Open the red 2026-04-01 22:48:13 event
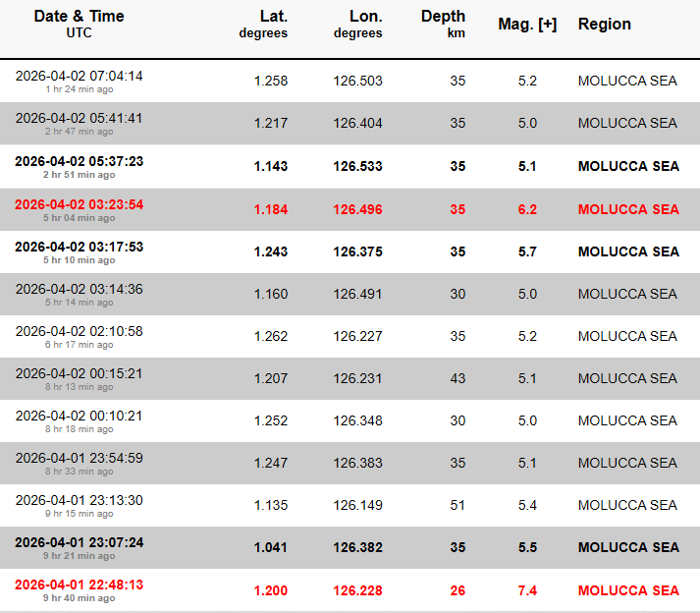Image resolution: width=700 pixels, height=613 pixels. pos(79,585)
